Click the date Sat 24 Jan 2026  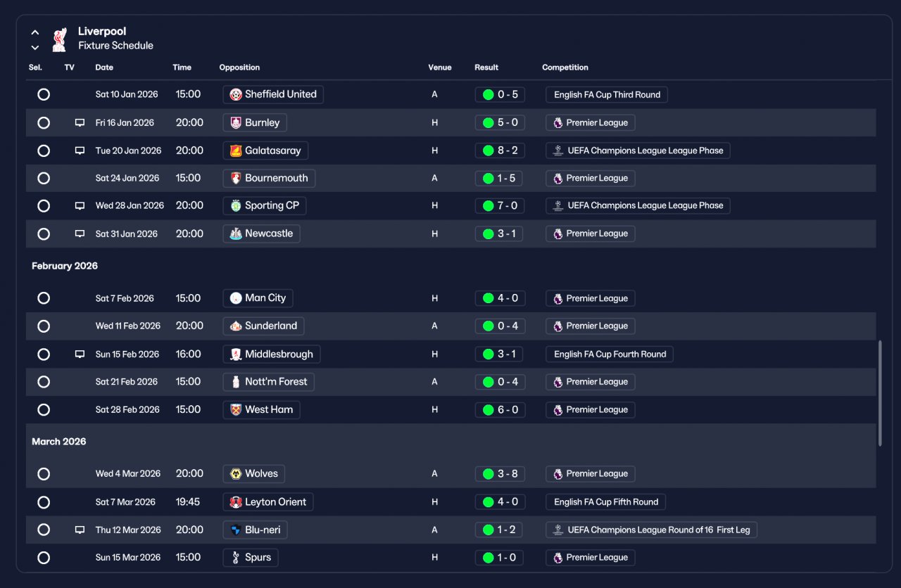[x=127, y=178]
